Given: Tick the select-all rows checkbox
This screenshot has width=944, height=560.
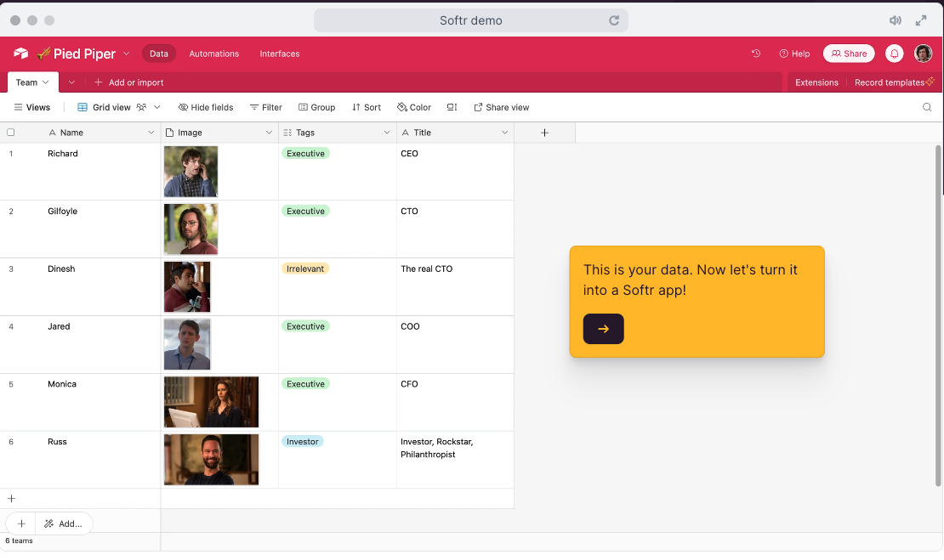Looking at the screenshot, I should tap(11, 133).
